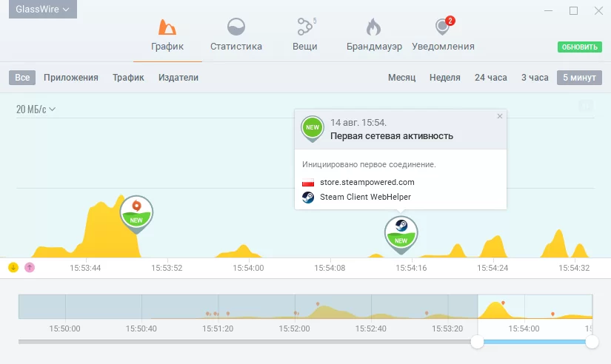
Task: Click the 15:54:16 axis label
Action: (411, 268)
